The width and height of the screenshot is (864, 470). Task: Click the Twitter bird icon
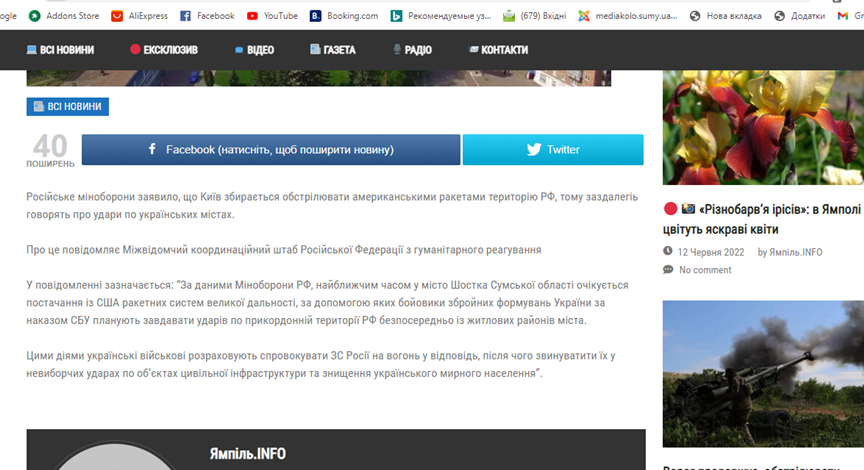tap(533, 149)
